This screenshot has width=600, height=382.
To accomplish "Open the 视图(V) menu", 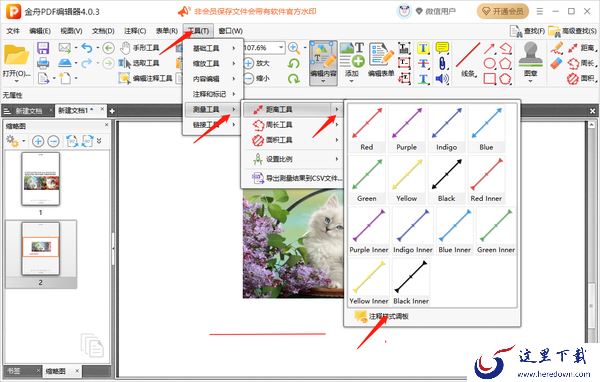I will click(71, 31).
